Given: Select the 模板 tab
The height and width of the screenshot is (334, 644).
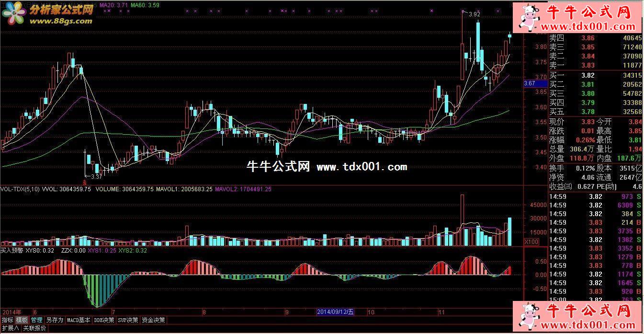Looking at the screenshot, I should pos(22,320).
